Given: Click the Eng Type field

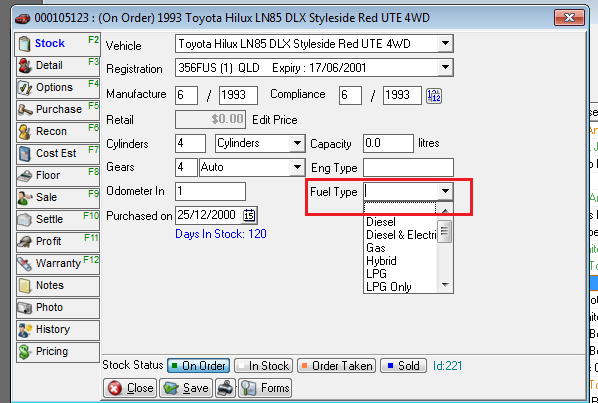Looking at the screenshot, I should 408,168.
